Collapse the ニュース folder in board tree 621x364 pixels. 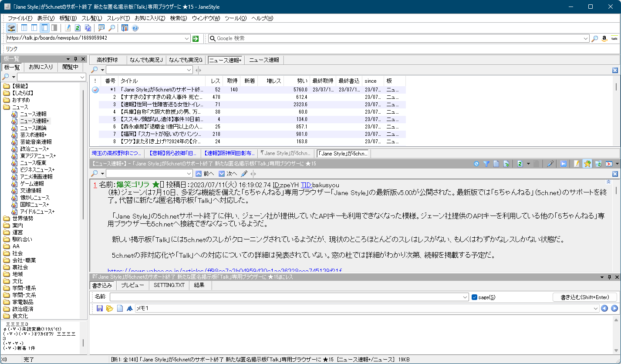coord(7,107)
